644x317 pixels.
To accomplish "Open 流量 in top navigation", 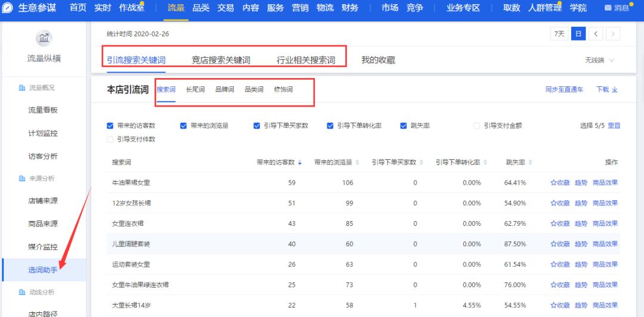I will [176, 8].
